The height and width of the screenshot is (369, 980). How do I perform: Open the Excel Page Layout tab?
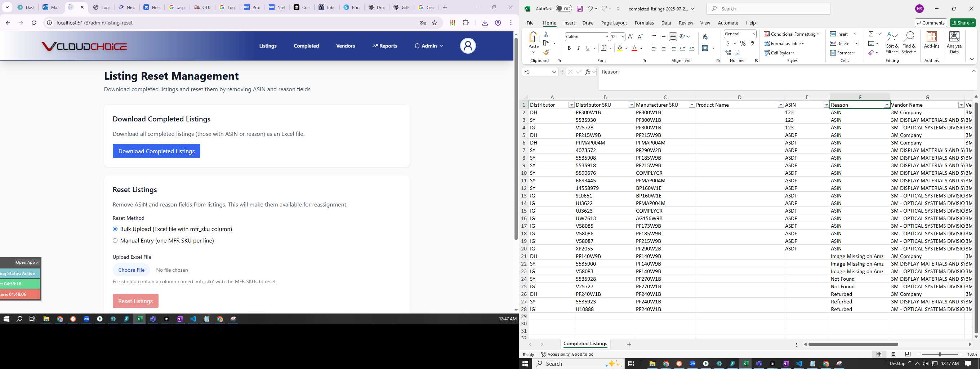[x=614, y=23]
